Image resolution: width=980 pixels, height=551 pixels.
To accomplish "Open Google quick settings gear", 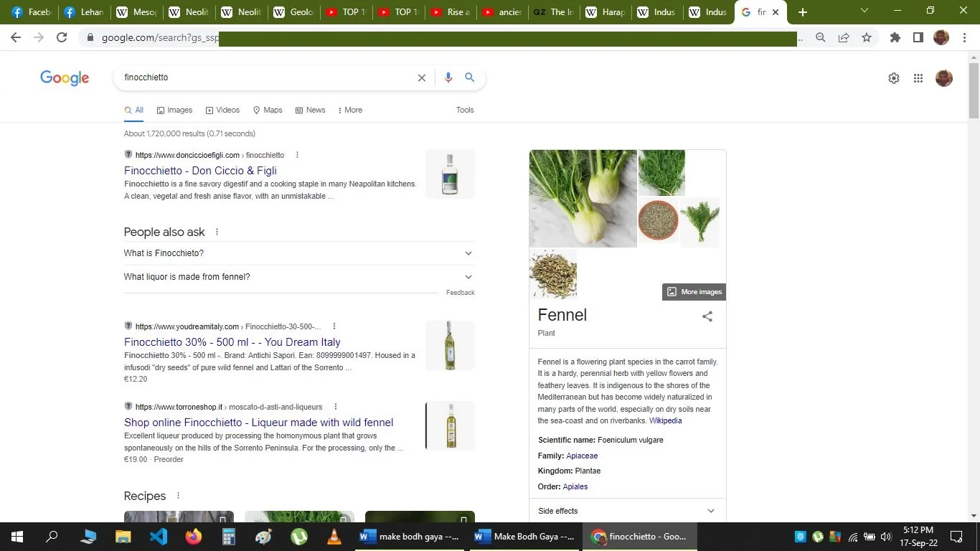I will pos(894,78).
